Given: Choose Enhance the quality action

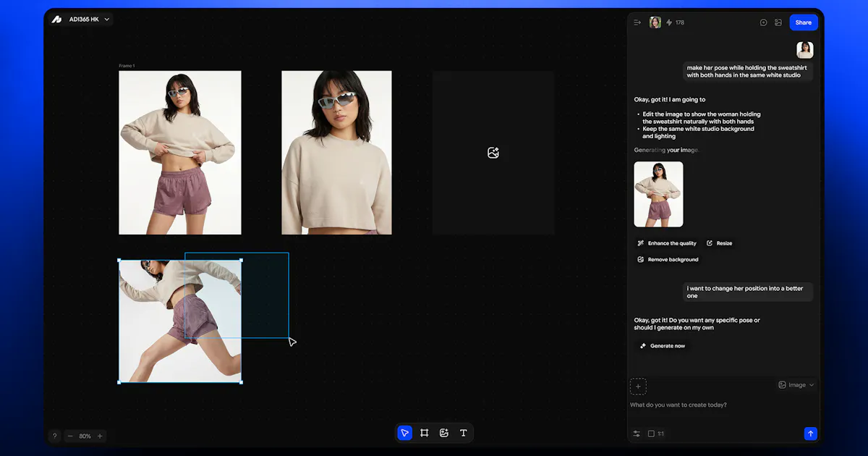Looking at the screenshot, I should click(x=667, y=243).
